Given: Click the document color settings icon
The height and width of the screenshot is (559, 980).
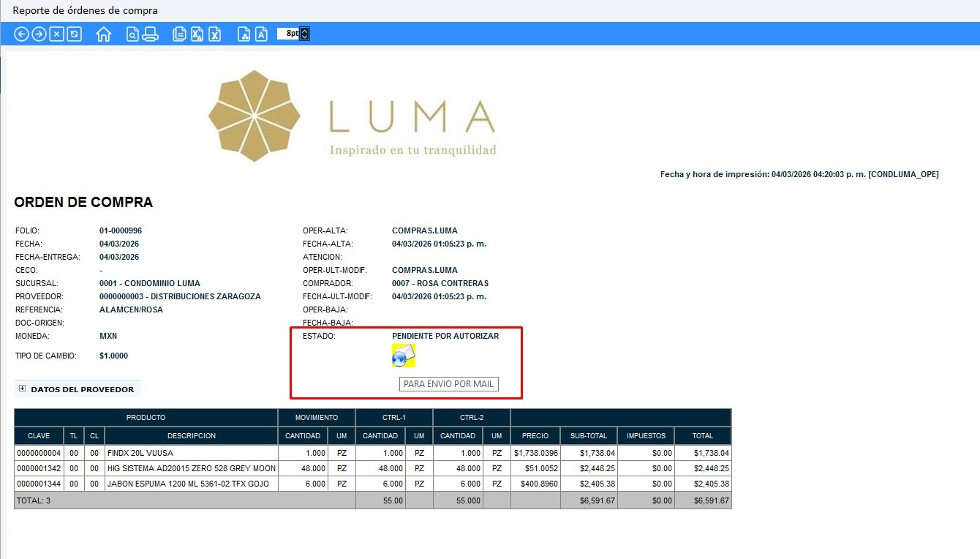Looking at the screenshot, I should click(x=244, y=34).
